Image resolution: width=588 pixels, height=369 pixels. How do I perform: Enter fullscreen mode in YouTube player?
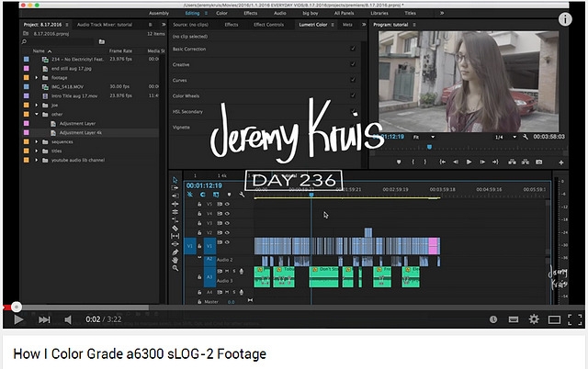click(x=574, y=319)
